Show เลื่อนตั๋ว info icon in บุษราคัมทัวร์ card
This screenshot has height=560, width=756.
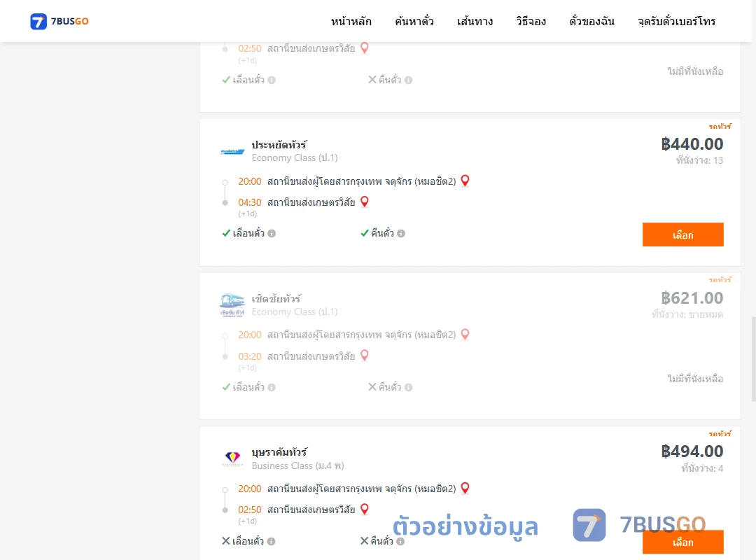pos(272,542)
